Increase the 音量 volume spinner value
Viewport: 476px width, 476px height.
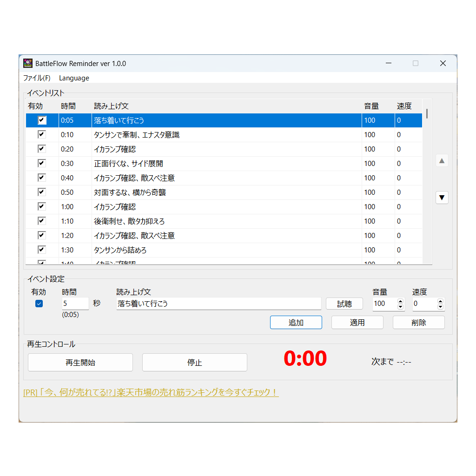(x=400, y=301)
